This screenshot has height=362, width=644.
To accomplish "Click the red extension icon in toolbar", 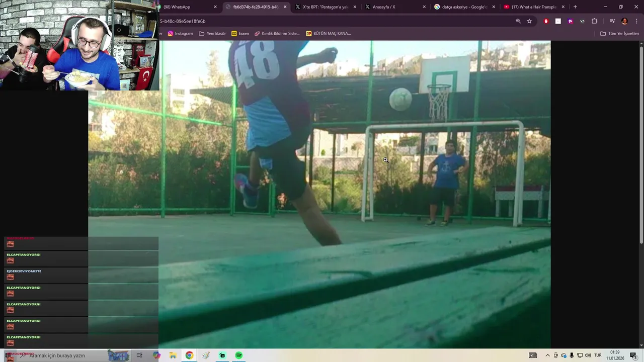I will tap(546, 21).
